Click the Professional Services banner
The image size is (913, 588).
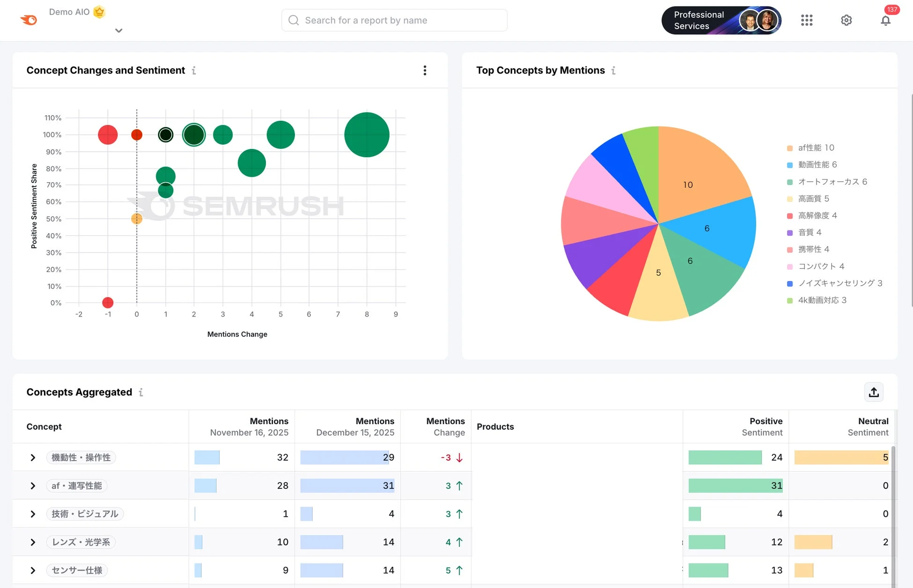pos(721,21)
